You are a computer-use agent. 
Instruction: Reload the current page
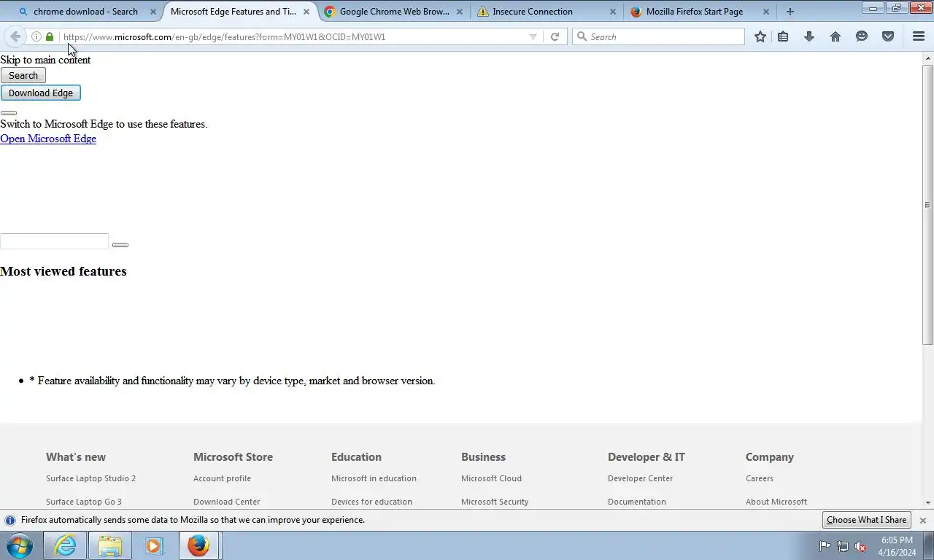coord(555,36)
